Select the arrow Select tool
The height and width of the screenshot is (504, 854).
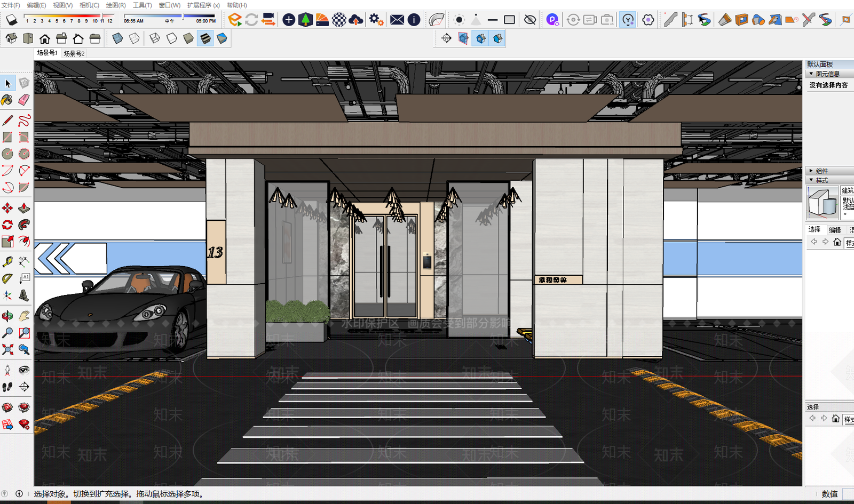point(7,83)
